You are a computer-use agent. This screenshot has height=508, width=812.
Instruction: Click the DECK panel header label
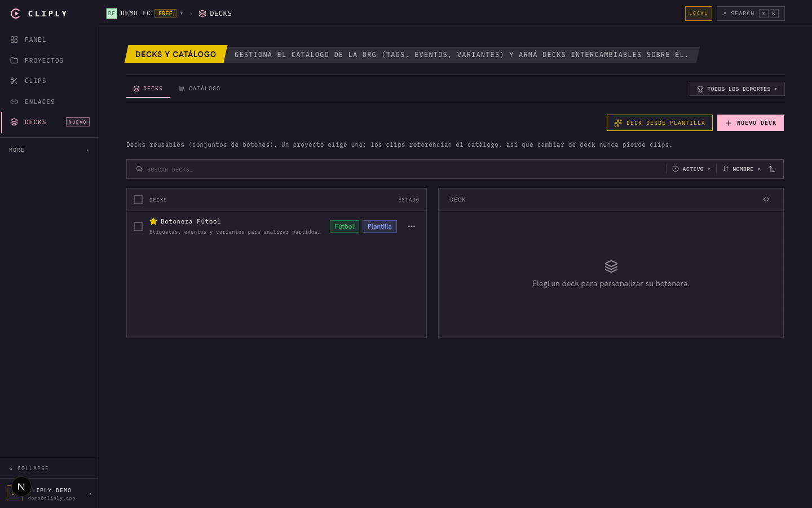tap(458, 200)
